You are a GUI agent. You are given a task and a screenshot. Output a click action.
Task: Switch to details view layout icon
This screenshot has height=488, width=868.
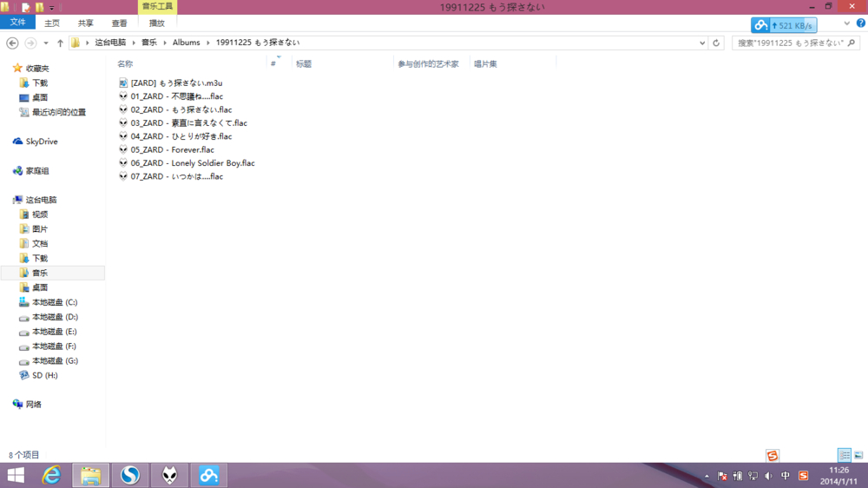pos(845,455)
